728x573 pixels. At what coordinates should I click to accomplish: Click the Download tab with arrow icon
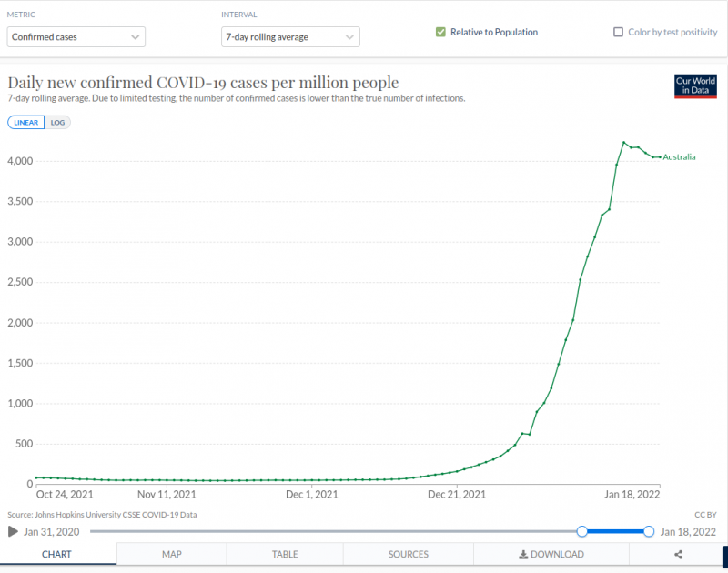(x=551, y=554)
